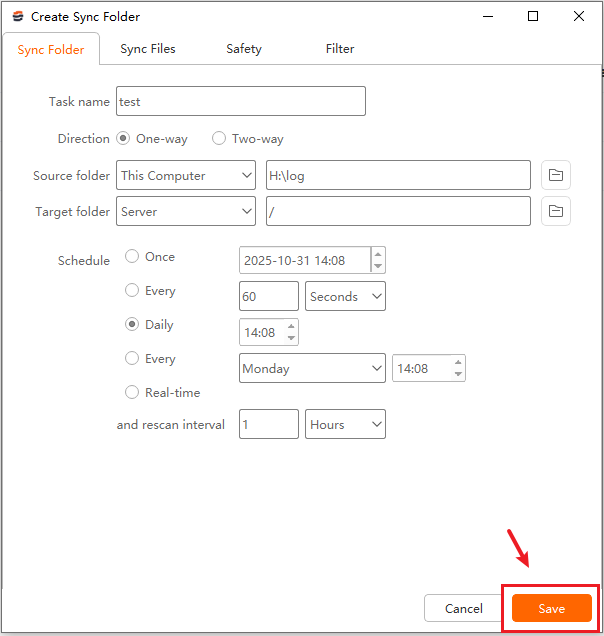Select Two-way sync direction

(x=219, y=139)
